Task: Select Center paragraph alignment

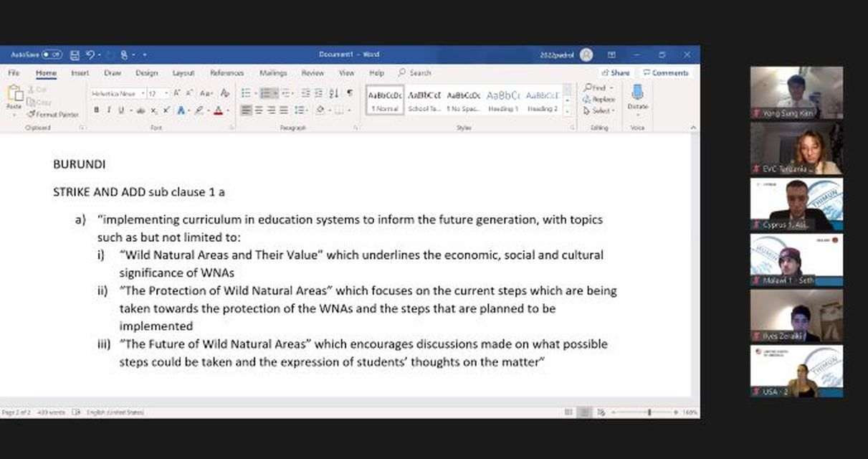Action: [259, 110]
